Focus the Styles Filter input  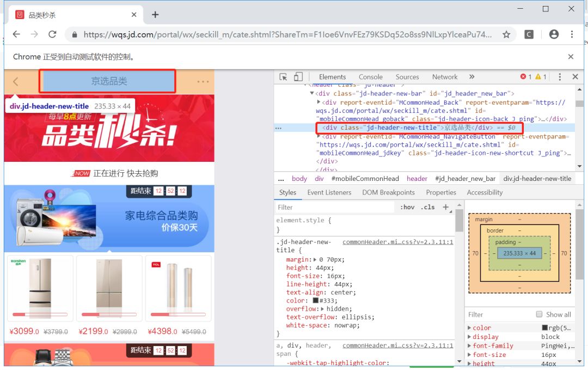334,207
